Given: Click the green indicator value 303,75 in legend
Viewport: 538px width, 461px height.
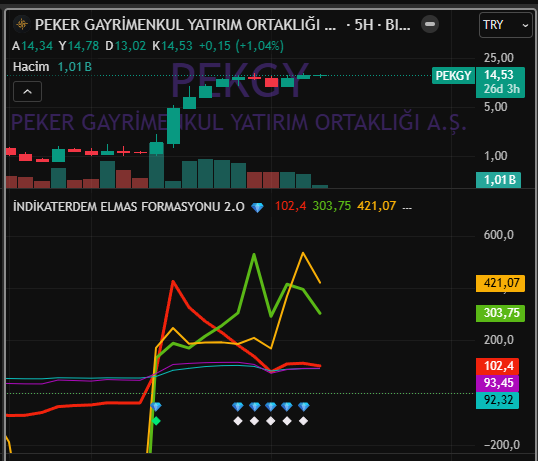Looking at the screenshot, I should coord(332,206).
